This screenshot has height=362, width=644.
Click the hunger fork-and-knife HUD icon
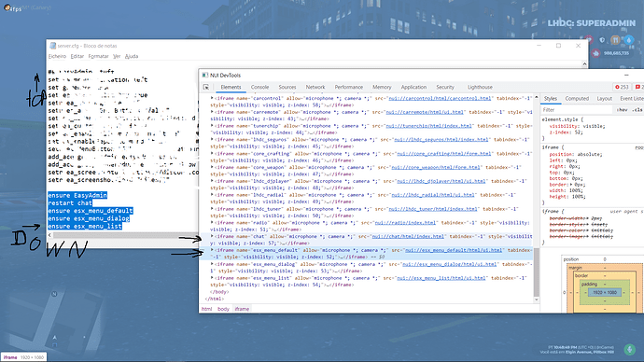click(x=615, y=40)
